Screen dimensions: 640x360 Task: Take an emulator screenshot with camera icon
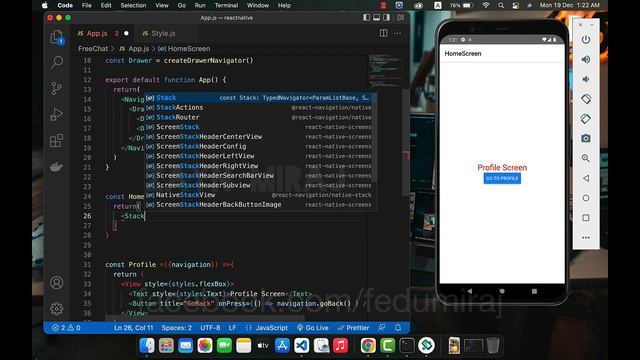[x=585, y=138]
